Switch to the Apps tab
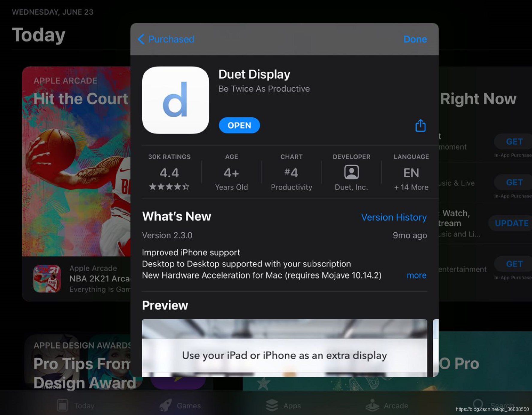The width and height of the screenshot is (532, 415). coord(283,405)
